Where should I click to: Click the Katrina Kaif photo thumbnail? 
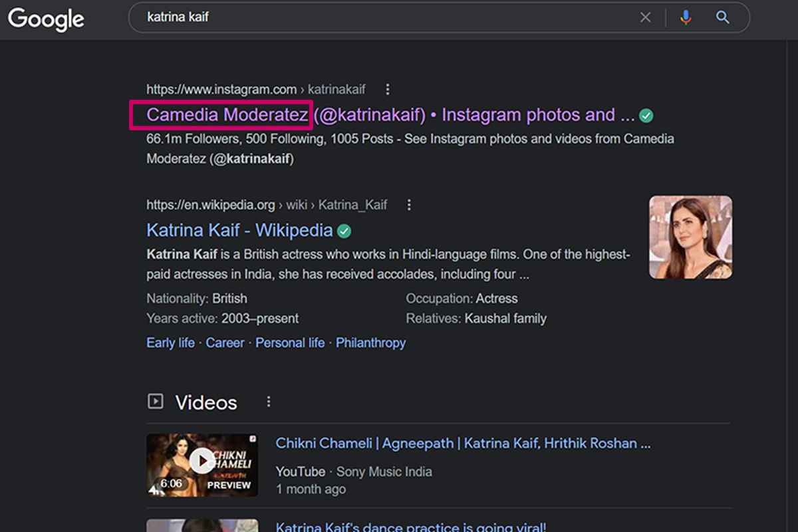pyautogui.click(x=690, y=237)
